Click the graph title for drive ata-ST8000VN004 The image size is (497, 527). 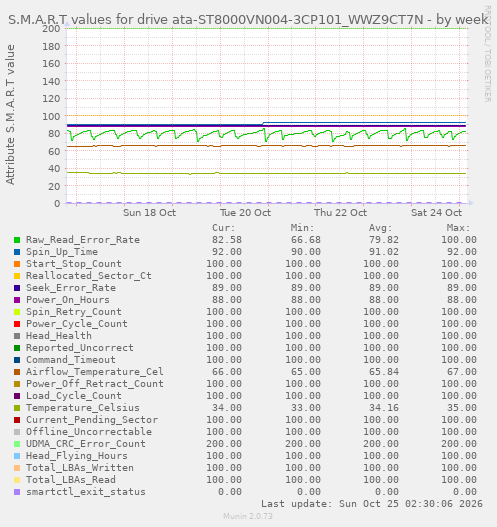pyautogui.click(x=248, y=19)
